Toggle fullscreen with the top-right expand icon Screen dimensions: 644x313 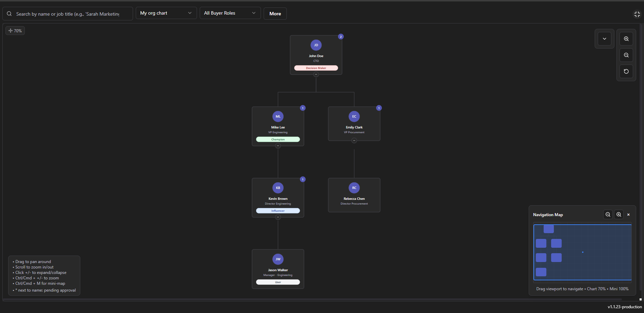pos(637,14)
